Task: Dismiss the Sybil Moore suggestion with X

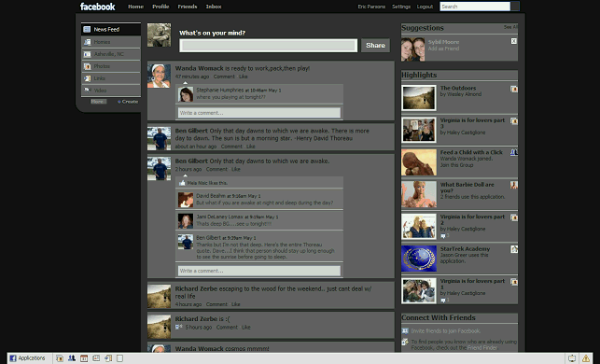Action: click(x=513, y=41)
